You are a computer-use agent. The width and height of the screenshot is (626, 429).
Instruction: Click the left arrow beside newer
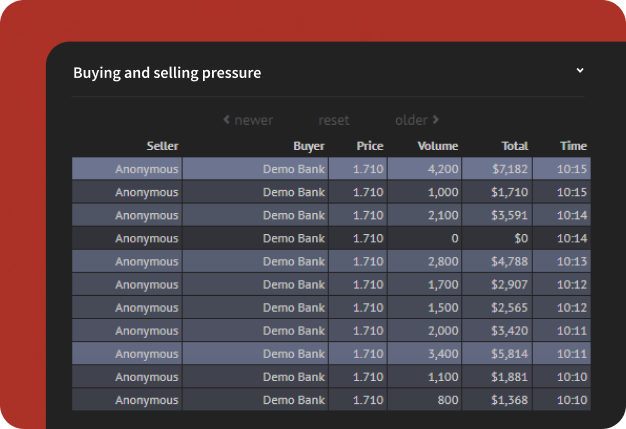pyautogui.click(x=227, y=120)
